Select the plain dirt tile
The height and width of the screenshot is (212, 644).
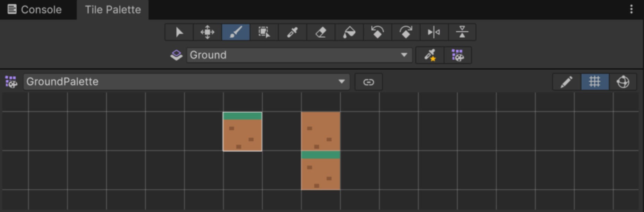coord(321,131)
